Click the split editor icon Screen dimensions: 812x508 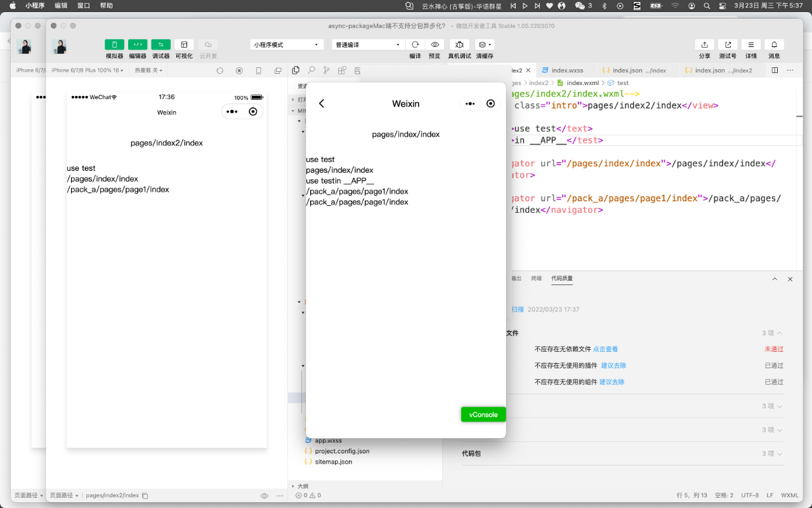click(x=775, y=70)
